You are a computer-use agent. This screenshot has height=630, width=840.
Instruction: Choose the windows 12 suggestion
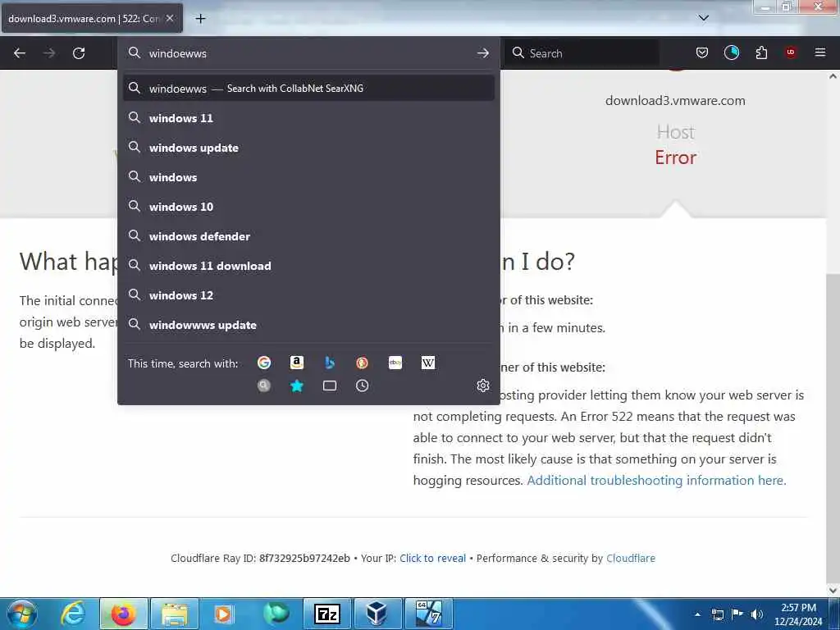[x=308, y=295]
